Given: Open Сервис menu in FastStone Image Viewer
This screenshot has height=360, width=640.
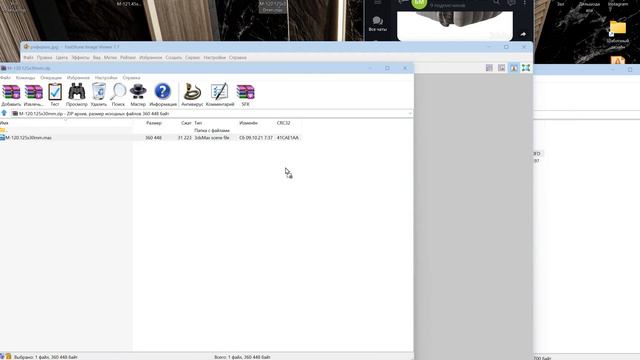Looking at the screenshot, I should pyautogui.click(x=192, y=58).
